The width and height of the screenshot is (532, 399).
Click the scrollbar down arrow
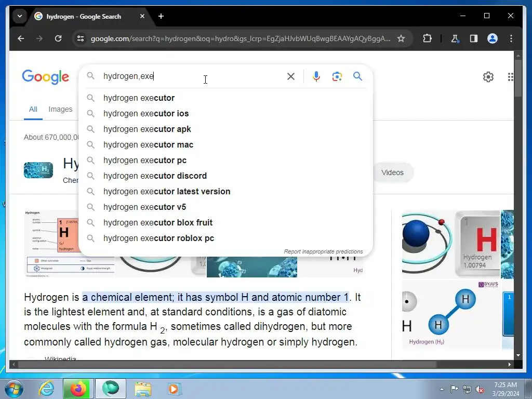[x=518, y=355]
